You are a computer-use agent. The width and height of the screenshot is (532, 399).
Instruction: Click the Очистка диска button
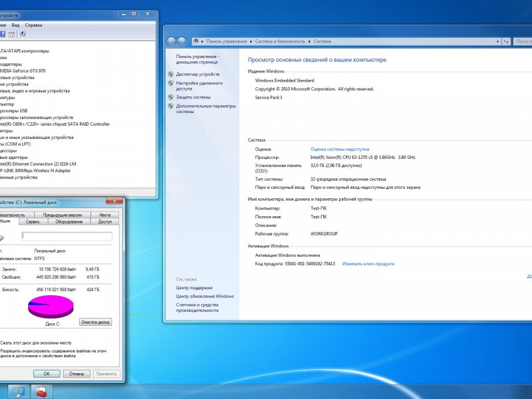95,322
